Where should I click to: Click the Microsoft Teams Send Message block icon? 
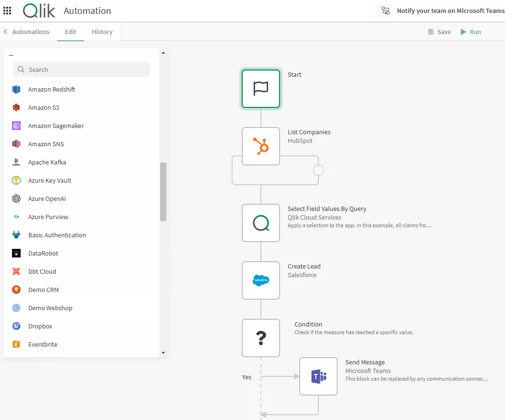point(318,376)
